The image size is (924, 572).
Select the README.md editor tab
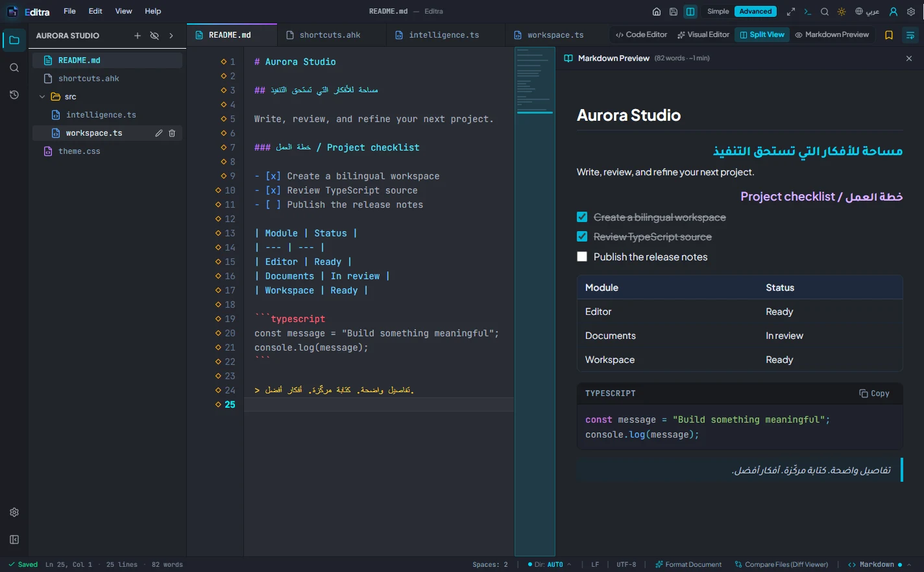click(x=232, y=35)
